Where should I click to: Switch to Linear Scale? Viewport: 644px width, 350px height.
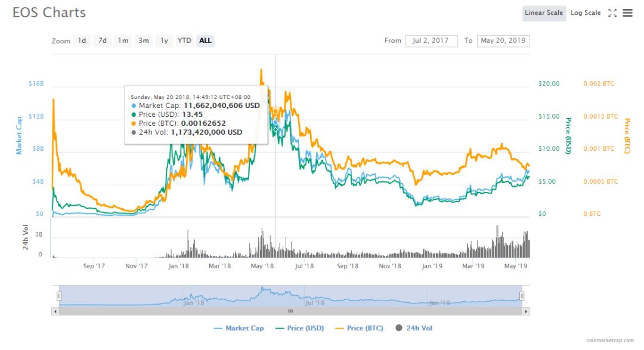coord(544,13)
